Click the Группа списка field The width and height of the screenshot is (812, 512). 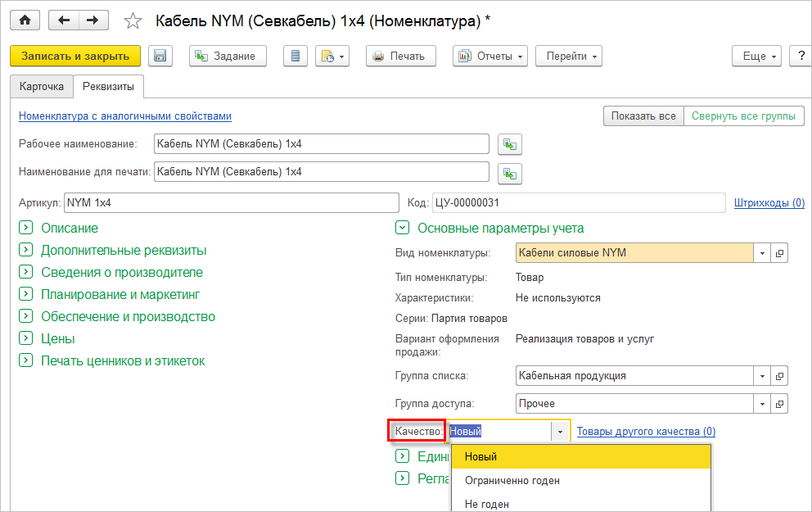(x=634, y=376)
